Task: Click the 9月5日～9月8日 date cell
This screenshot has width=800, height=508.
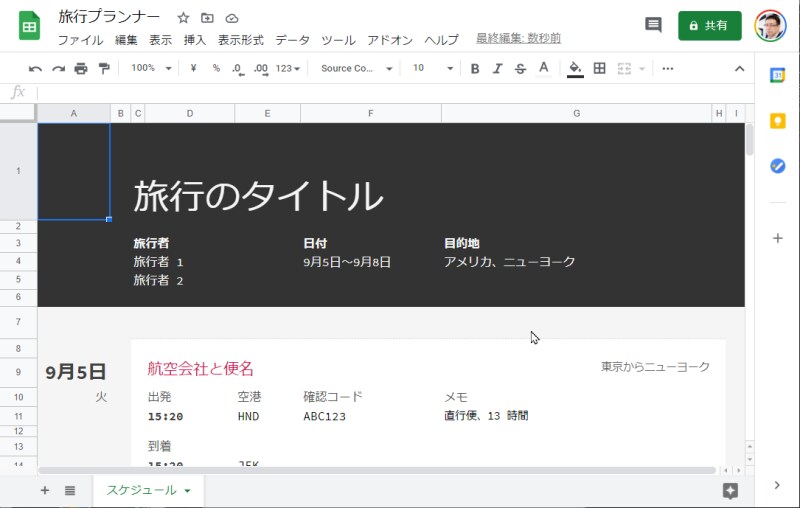Action: [x=347, y=262]
